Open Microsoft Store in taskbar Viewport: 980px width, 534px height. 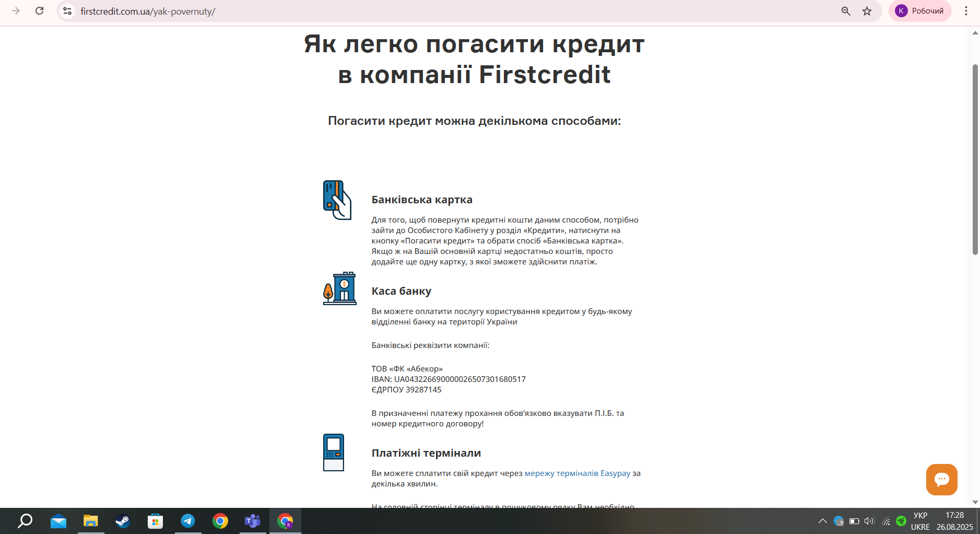coord(156,521)
